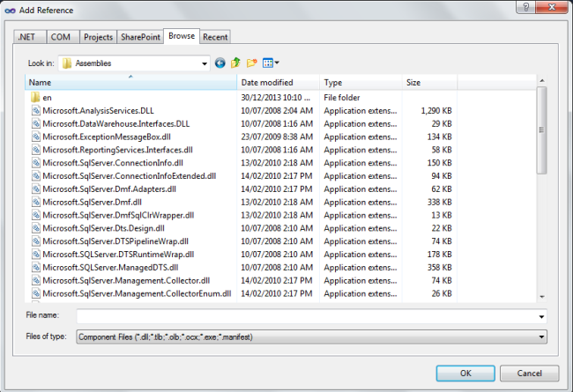Select Microsoft.SqlServer.DTSPipelineWrap.dll file name
573x392 pixels.
[115, 241]
